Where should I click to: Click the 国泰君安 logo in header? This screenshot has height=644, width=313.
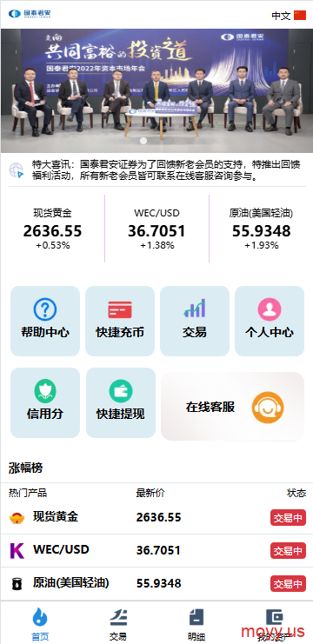(30, 14)
